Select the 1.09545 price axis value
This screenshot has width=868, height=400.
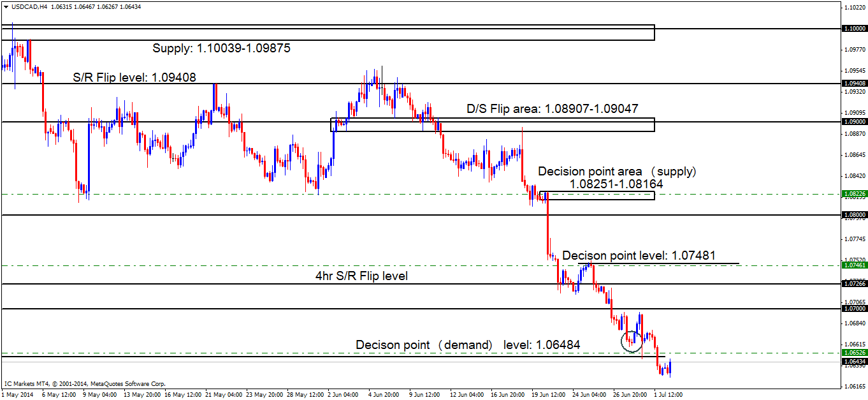(x=855, y=70)
